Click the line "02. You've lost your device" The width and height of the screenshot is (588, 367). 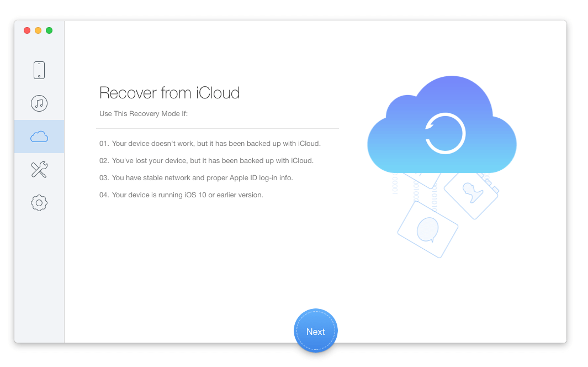pyautogui.click(x=206, y=161)
